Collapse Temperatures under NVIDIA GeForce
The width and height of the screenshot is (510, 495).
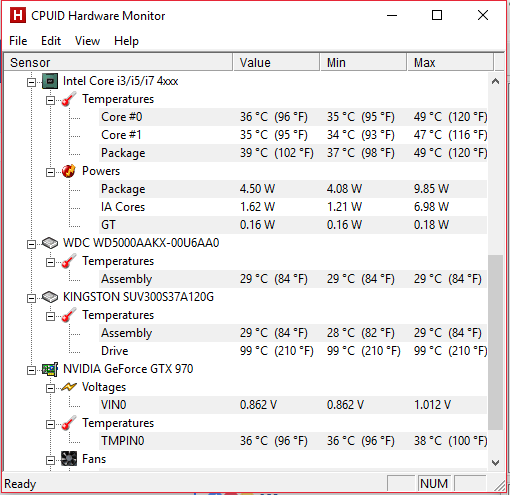(50, 424)
